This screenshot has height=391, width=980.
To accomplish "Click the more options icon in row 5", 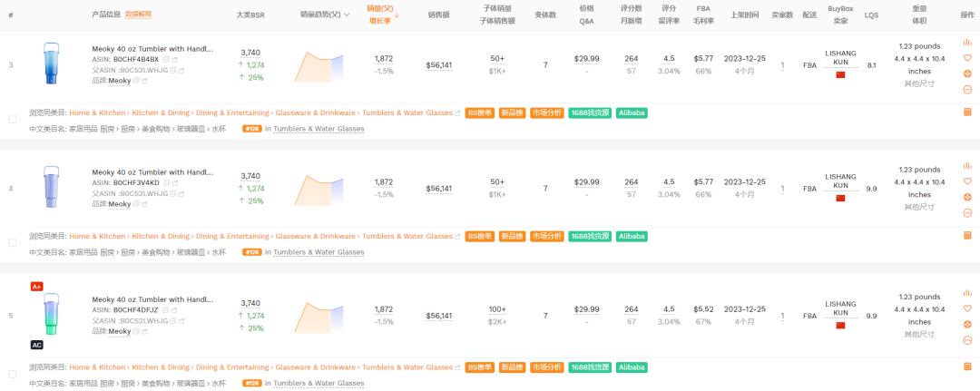I will (x=967, y=340).
